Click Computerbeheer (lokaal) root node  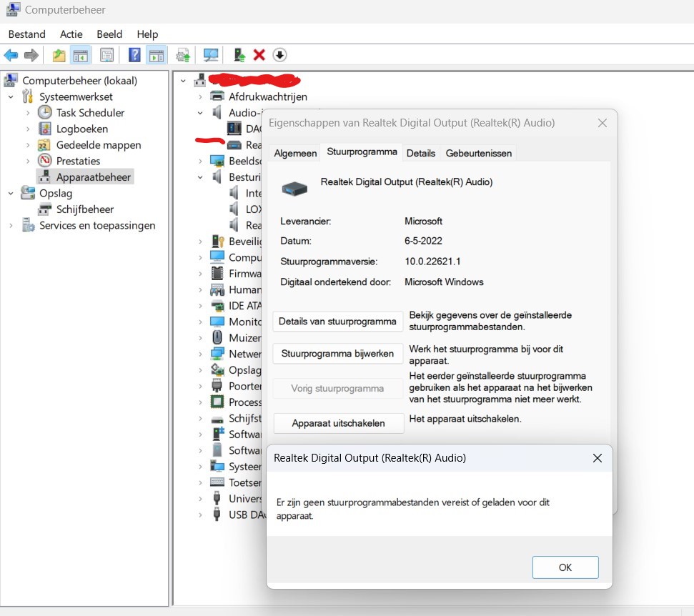point(79,81)
